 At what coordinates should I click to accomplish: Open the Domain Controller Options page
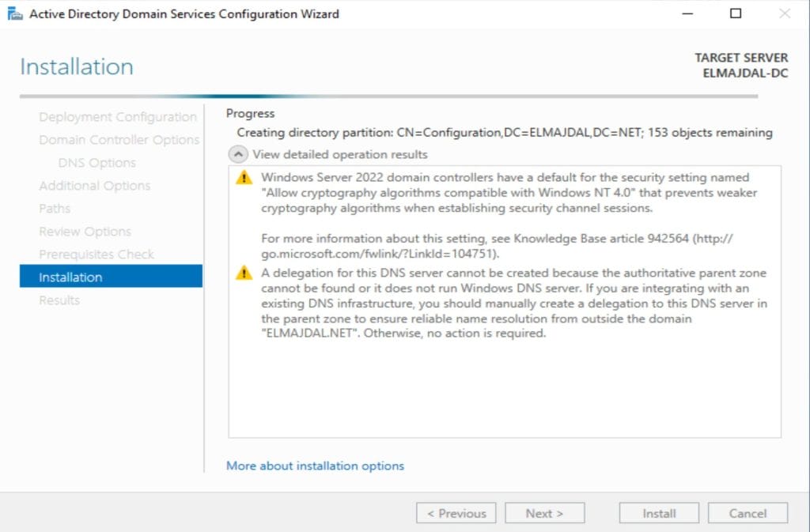tap(119, 140)
